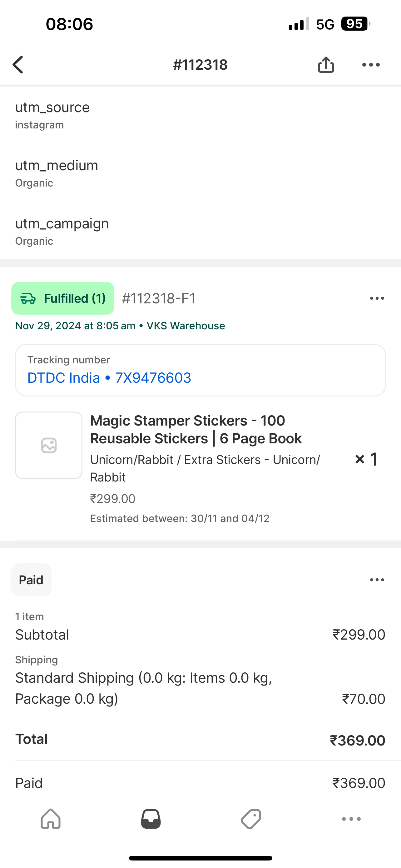Tap the cellular signal bars icon
The image size is (401, 868).
click(x=299, y=24)
